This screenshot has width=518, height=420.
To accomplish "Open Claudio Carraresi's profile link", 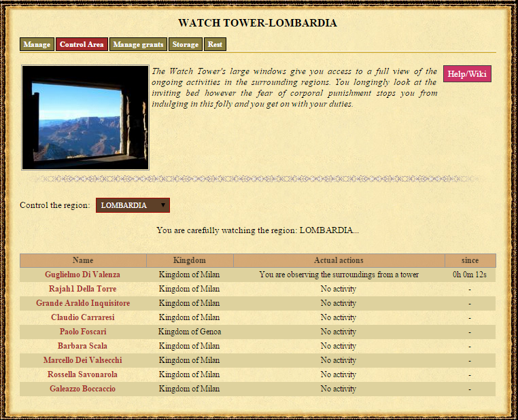I will (82, 317).
